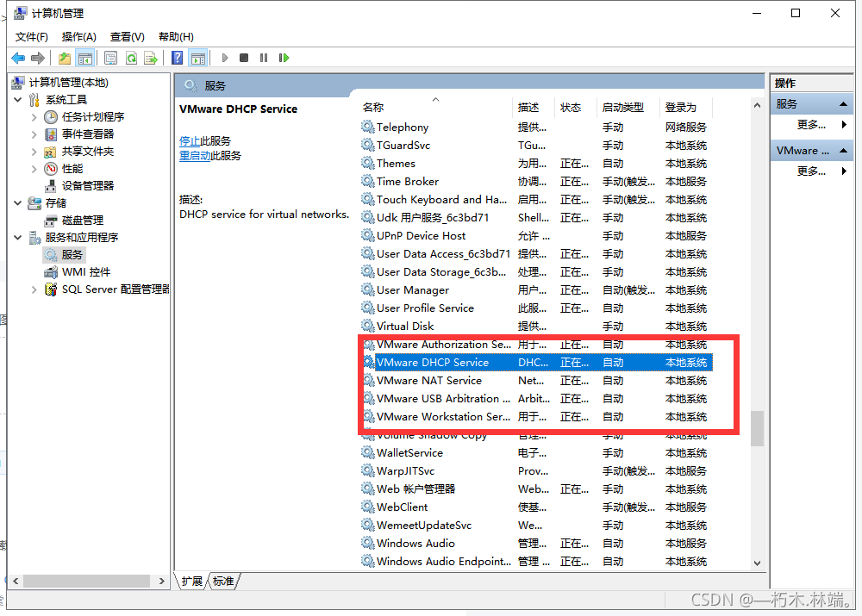Click the services list scroll-up arrow
Screen dimensions: 862x616
tap(757, 105)
